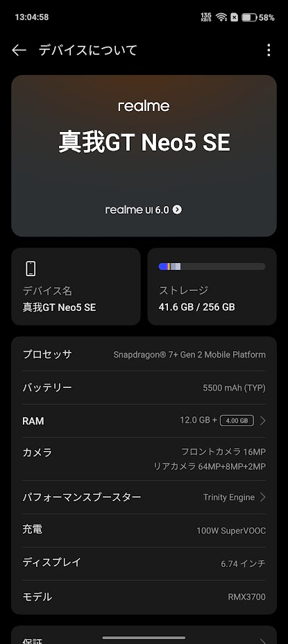Image resolution: width=288 pixels, height=644 pixels.
Task: Tap the battery icon in status bar
Action: point(249,17)
